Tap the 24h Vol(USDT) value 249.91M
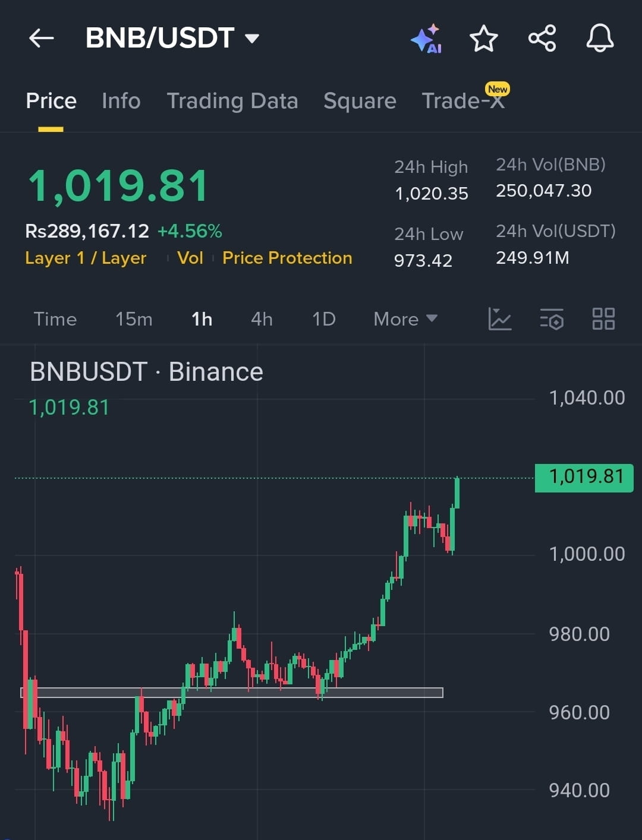This screenshot has height=840, width=642. [533, 258]
